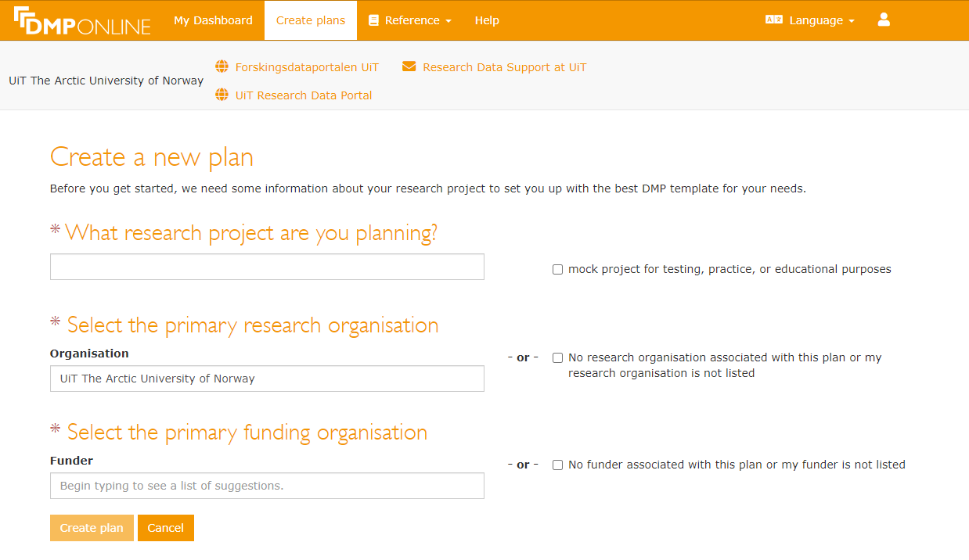Click the DMP Online logo

click(81, 21)
